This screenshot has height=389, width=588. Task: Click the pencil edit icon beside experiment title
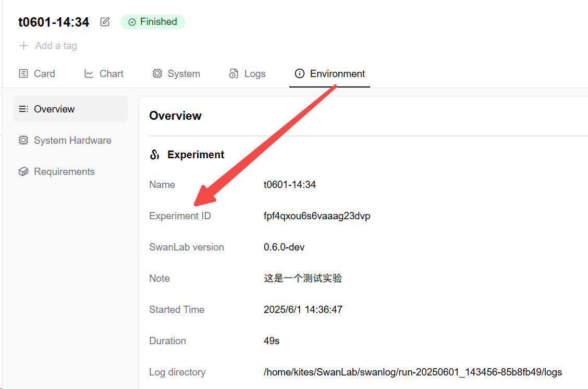pos(105,22)
